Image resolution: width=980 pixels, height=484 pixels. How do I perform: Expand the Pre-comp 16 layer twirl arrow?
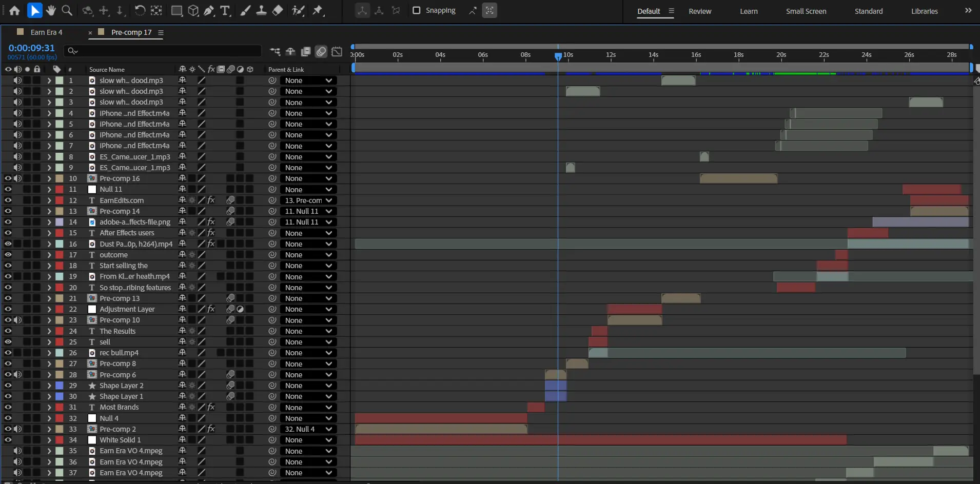tap(49, 178)
